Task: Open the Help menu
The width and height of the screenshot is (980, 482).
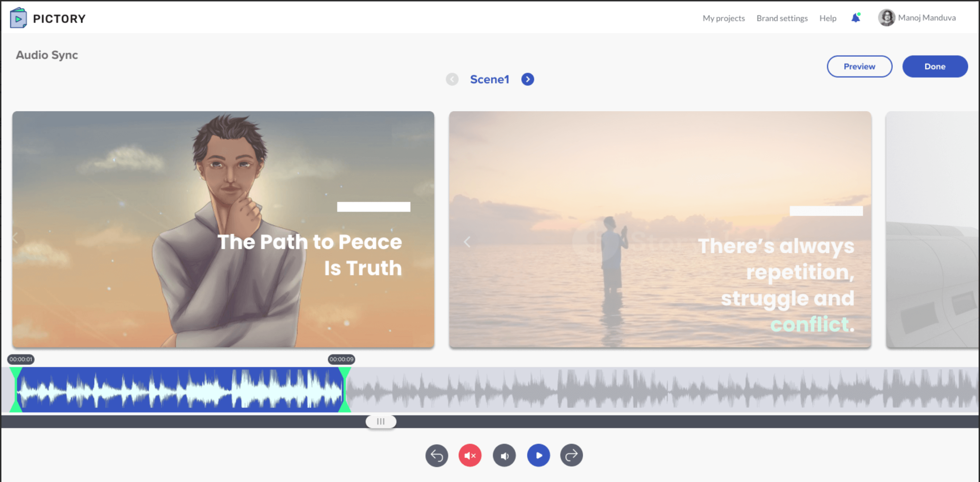Action: point(828,18)
